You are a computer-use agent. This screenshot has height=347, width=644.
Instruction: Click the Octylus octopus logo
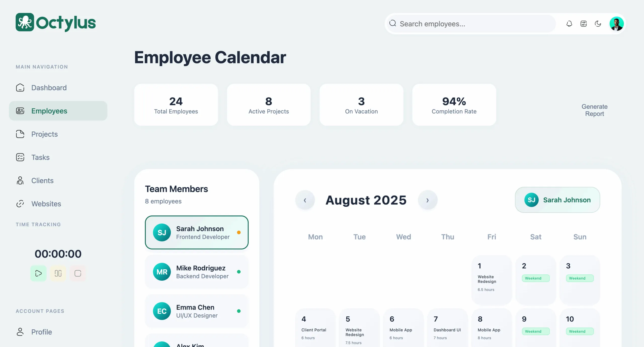point(25,22)
